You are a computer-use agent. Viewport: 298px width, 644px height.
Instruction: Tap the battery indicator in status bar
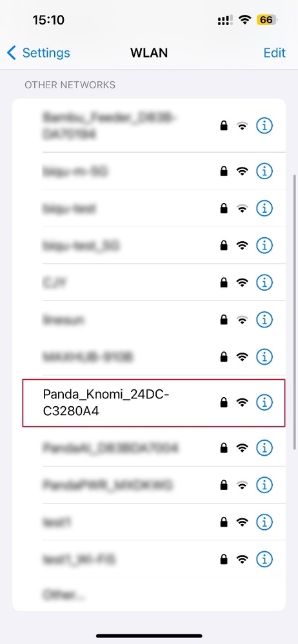pos(267,20)
